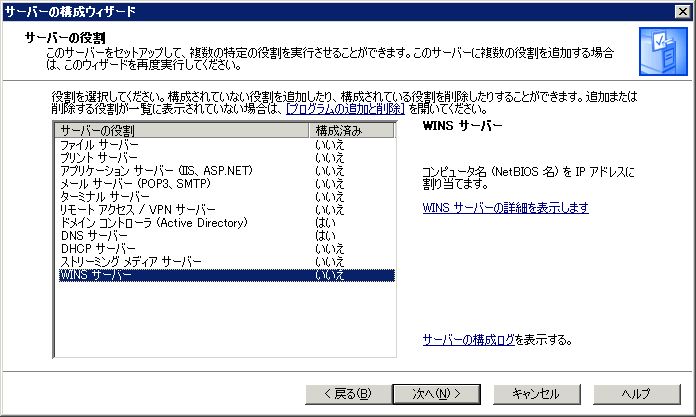Sort by サーバーの役割 column header
The image size is (696, 417).
182,131
